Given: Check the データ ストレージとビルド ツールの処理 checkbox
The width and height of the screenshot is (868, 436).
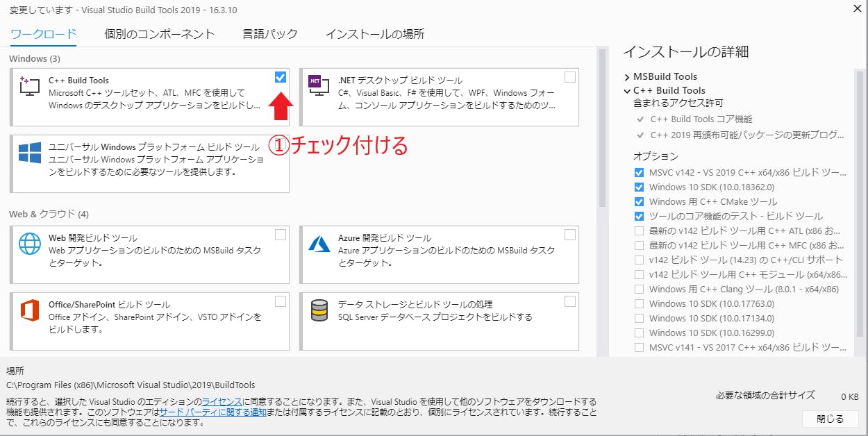Looking at the screenshot, I should pyautogui.click(x=570, y=301).
